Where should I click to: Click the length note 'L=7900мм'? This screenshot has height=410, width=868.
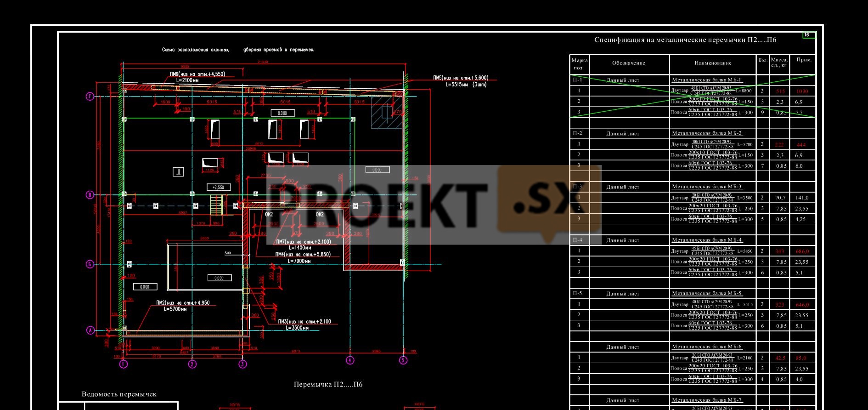pyautogui.click(x=299, y=261)
